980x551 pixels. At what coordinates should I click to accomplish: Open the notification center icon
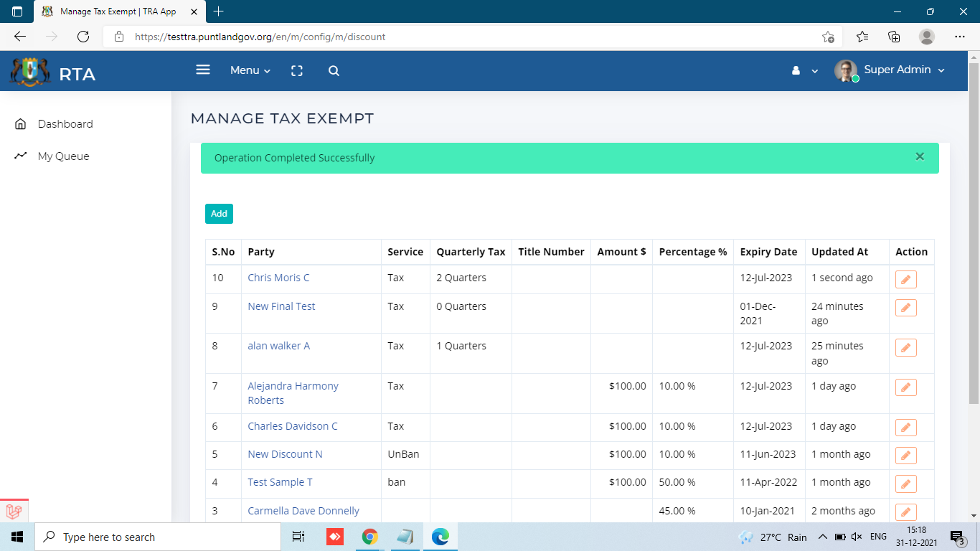[957, 537]
